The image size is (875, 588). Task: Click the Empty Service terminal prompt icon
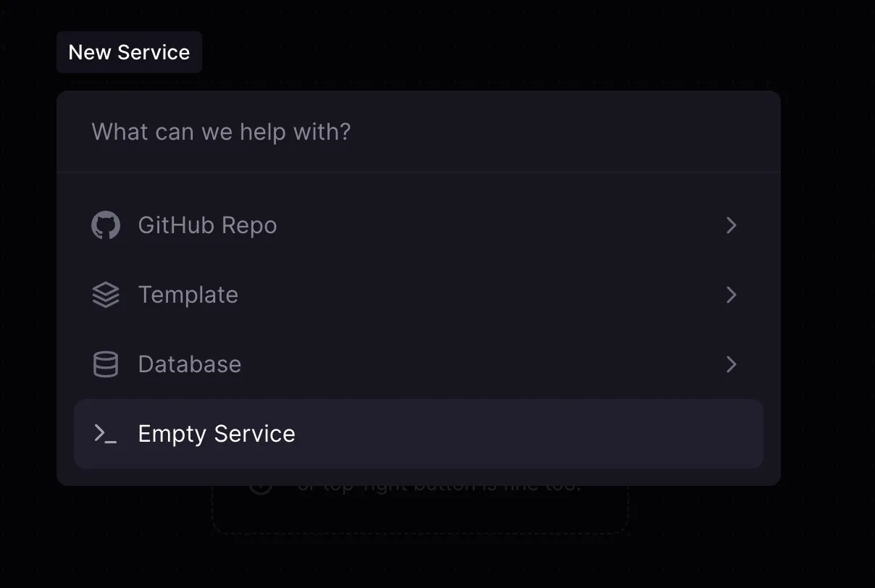pos(106,434)
